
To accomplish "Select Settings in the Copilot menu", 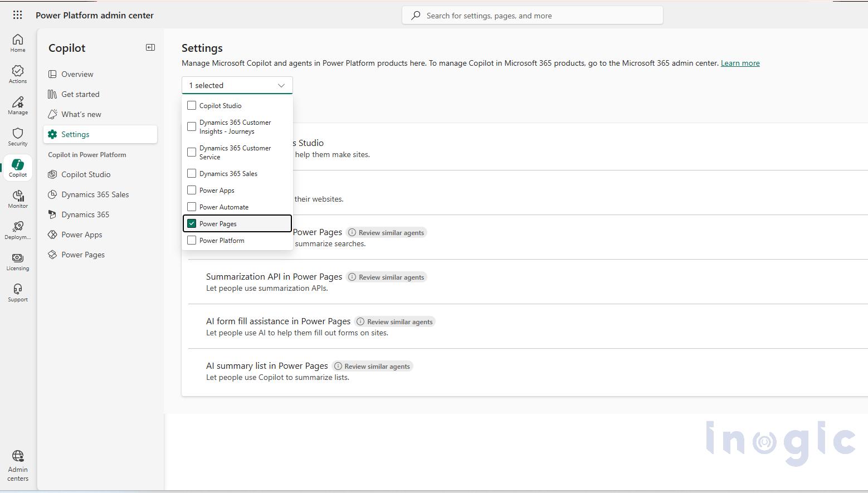I will tap(100, 134).
